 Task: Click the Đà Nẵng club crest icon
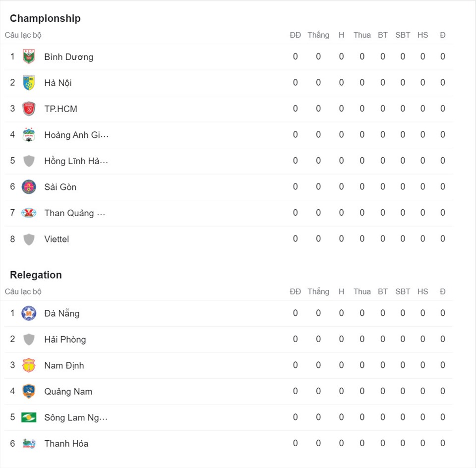point(29,313)
